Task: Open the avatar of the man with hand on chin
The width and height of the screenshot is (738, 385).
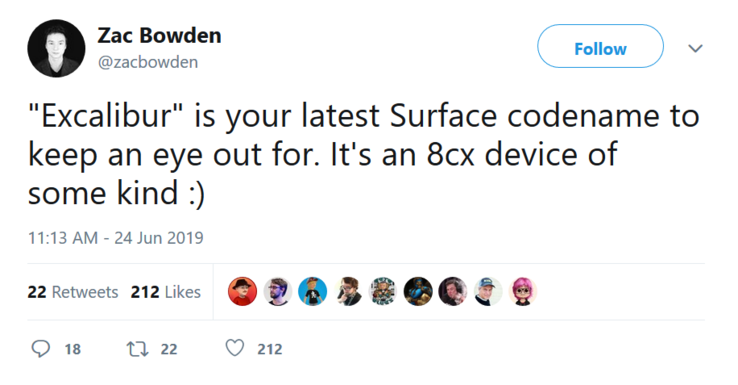Action: click(x=348, y=291)
